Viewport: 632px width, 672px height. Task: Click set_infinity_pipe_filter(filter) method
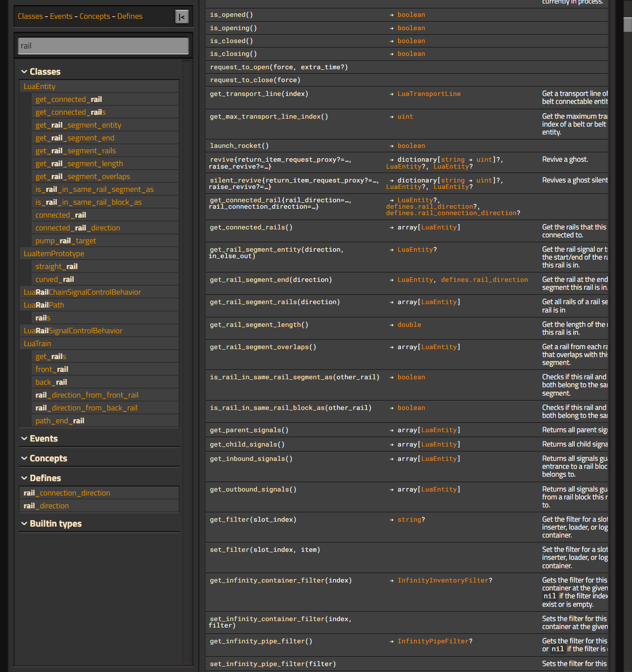click(x=273, y=664)
